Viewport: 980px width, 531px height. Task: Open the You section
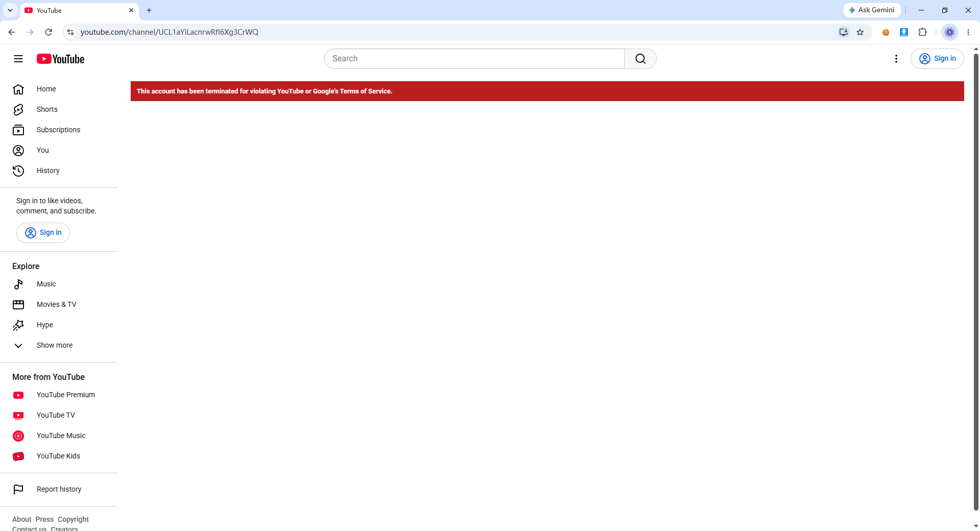pyautogui.click(x=59, y=150)
